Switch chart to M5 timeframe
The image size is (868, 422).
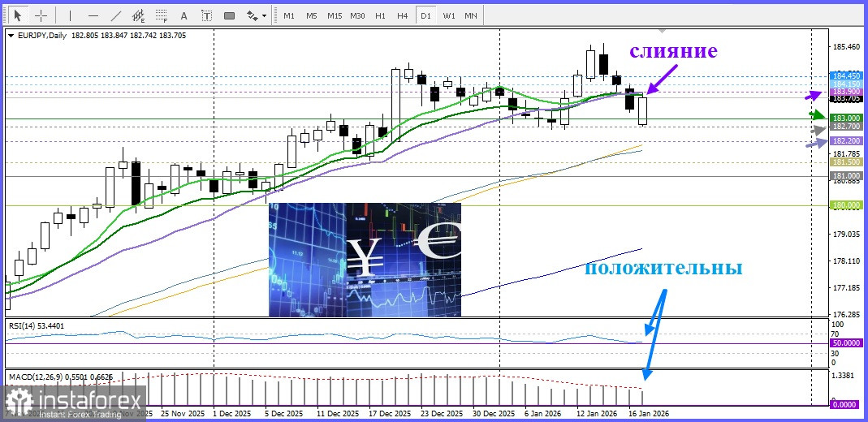(x=312, y=15)
